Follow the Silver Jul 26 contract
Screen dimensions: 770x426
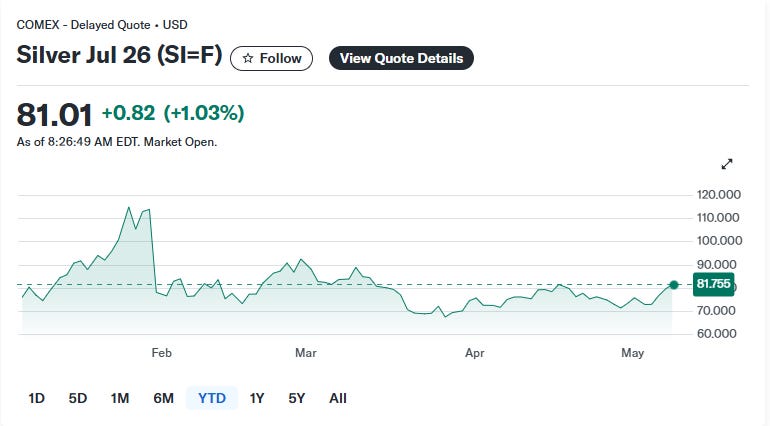(x=272, y=58)
